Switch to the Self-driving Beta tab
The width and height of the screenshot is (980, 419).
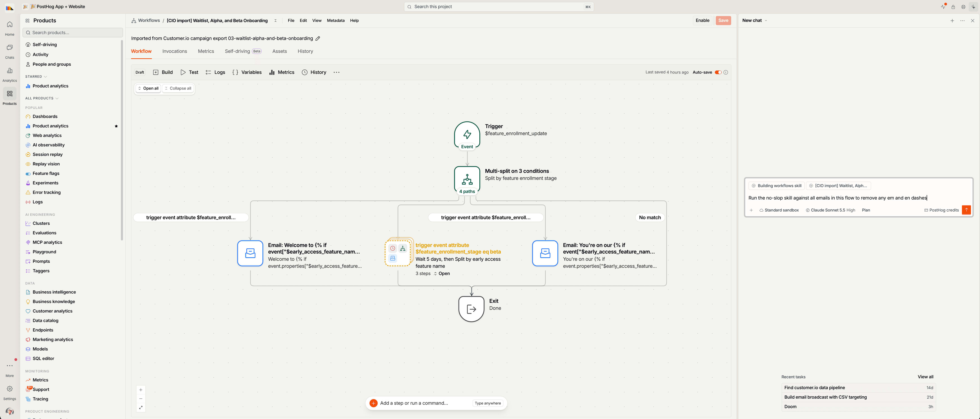coord(243,51)
